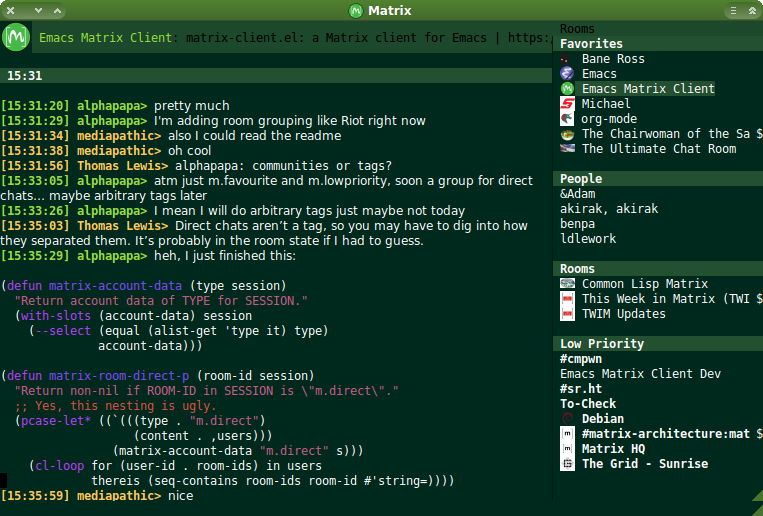
Task: Open Emacs Matrix Client Dev room
Action: tap(640, 374)
